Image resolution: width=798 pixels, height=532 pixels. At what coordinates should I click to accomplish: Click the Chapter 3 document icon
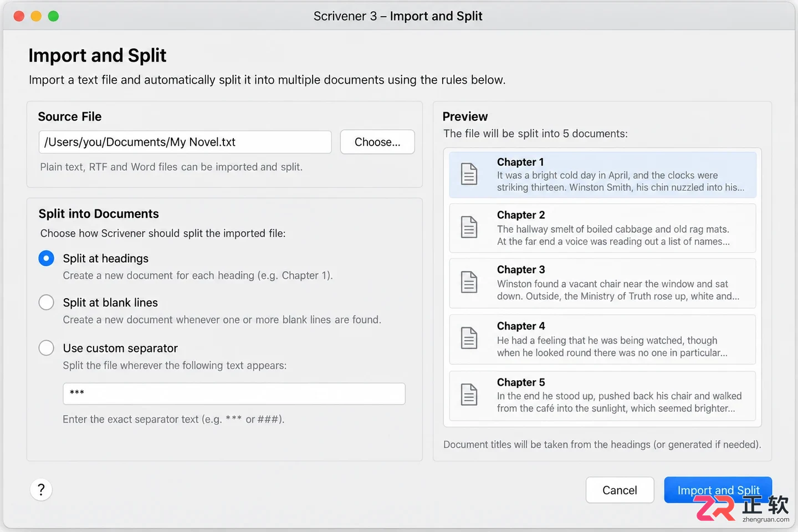[469, 282]
